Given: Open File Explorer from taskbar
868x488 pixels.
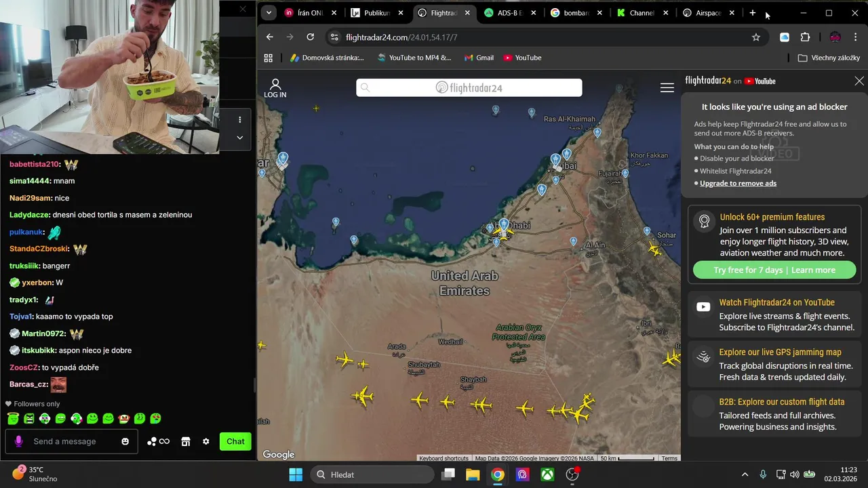Looking at the screenshot, I should (473, 474).
